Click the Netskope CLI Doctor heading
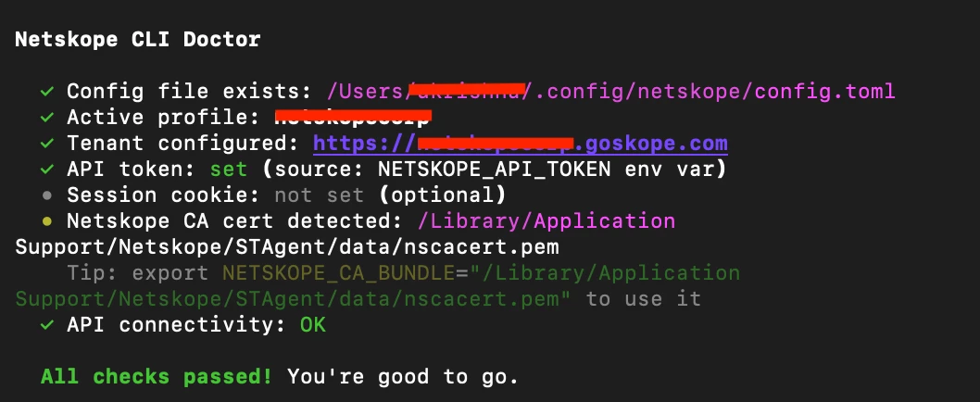980x402 pixels. pos(137,40)
